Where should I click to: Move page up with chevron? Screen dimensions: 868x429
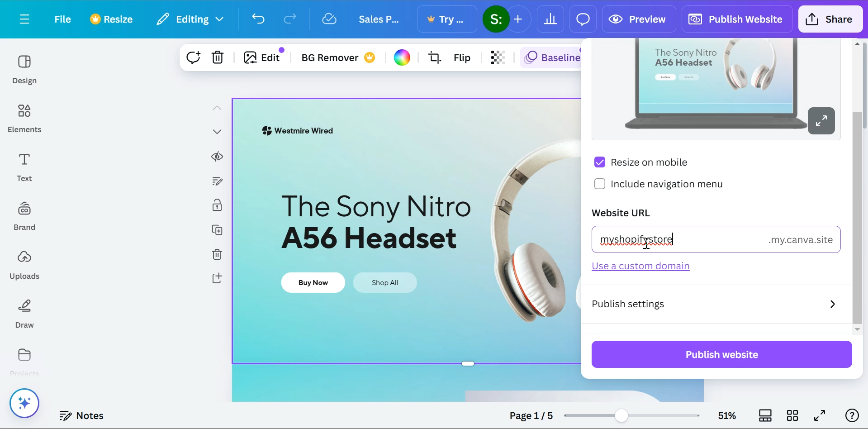(x=217, y=108)
